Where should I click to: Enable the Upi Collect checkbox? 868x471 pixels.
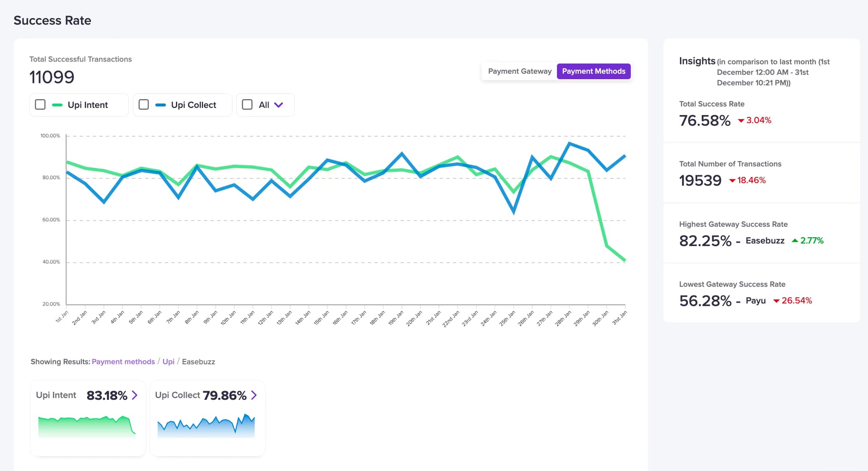tap(144, 104)
